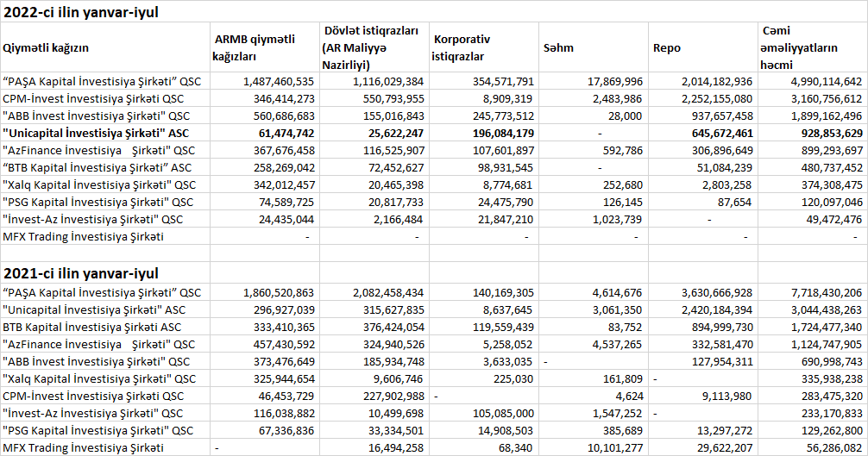
Task: Select the 2022 "MFX Trading İnvestisiya Şirkəti" row label
Action: point(105,236)
